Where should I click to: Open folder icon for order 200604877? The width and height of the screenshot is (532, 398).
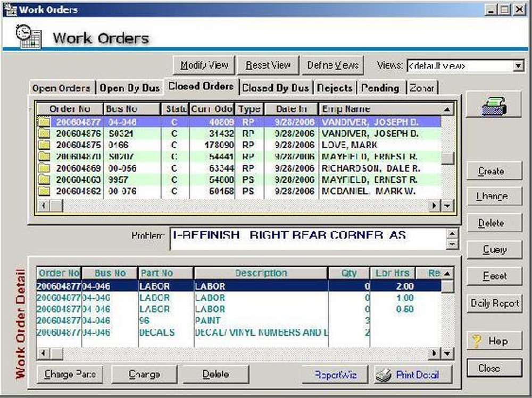(x=44, y=122)
